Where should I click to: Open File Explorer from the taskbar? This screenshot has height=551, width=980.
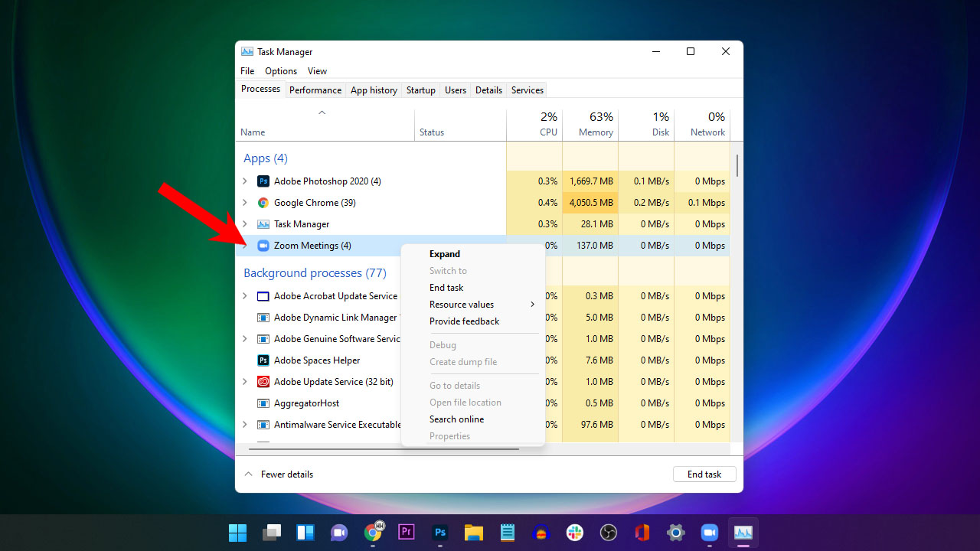473,531
